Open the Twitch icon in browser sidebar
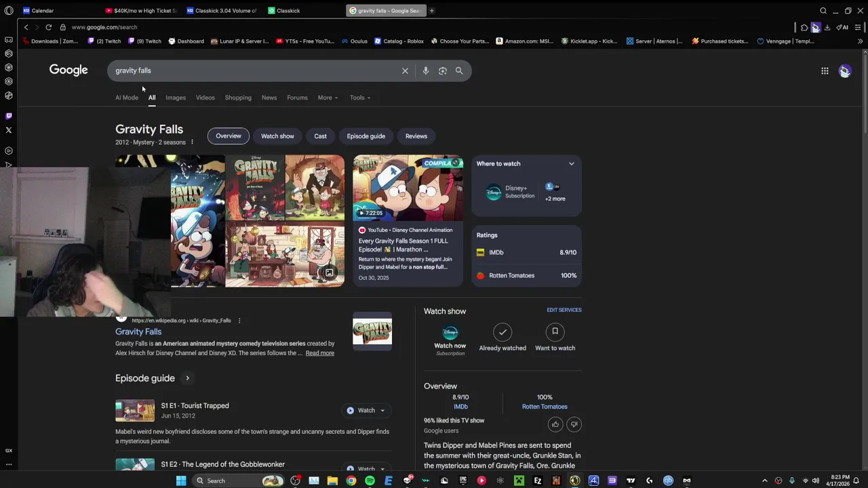Screen dimensions: 868x488 (9, 116)
